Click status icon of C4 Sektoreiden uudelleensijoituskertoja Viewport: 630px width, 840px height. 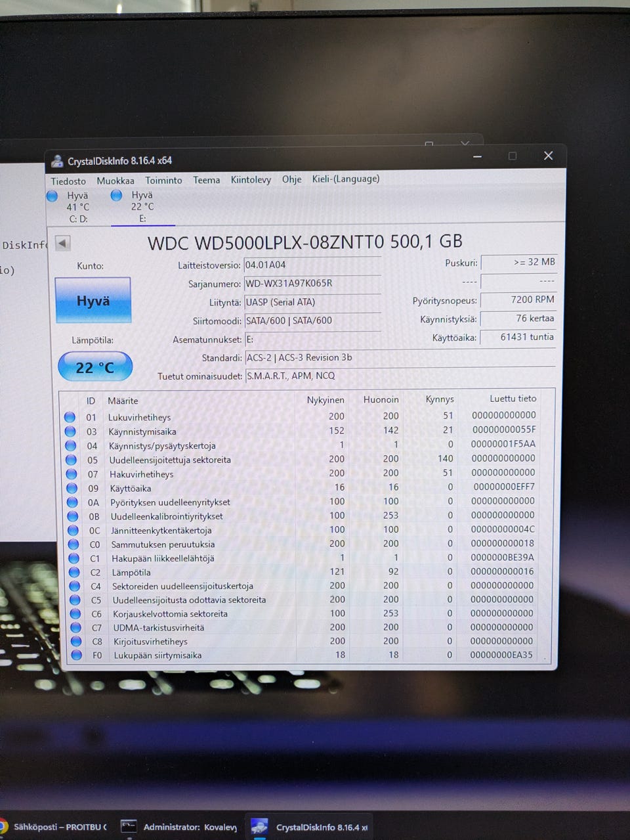tap(75, 586)
